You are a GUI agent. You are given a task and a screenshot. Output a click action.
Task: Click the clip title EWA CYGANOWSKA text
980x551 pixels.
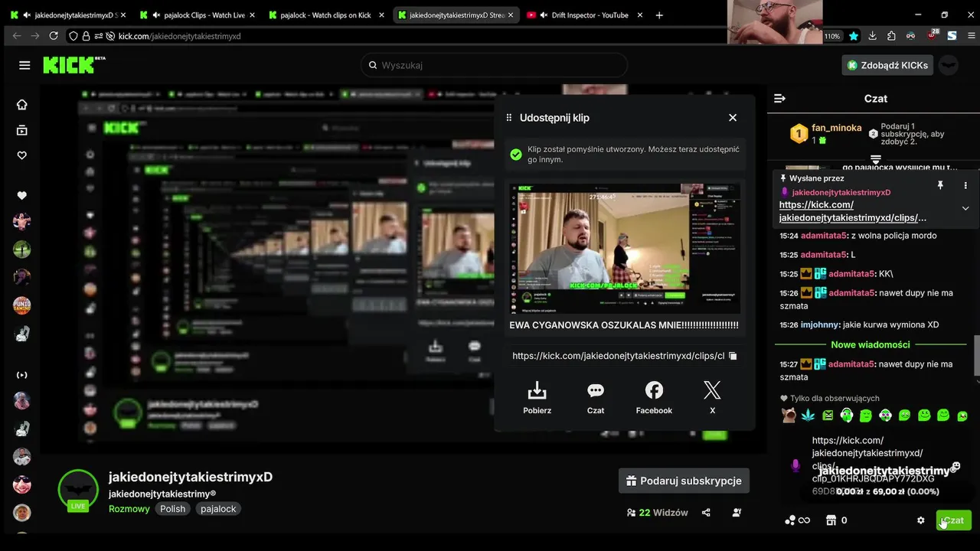click(x=624, y=325)
